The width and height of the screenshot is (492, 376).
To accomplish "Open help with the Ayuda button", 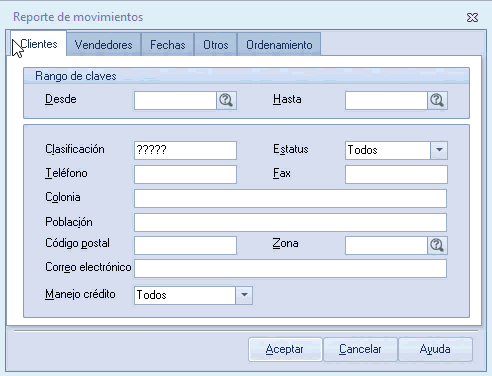I will 435,349.
